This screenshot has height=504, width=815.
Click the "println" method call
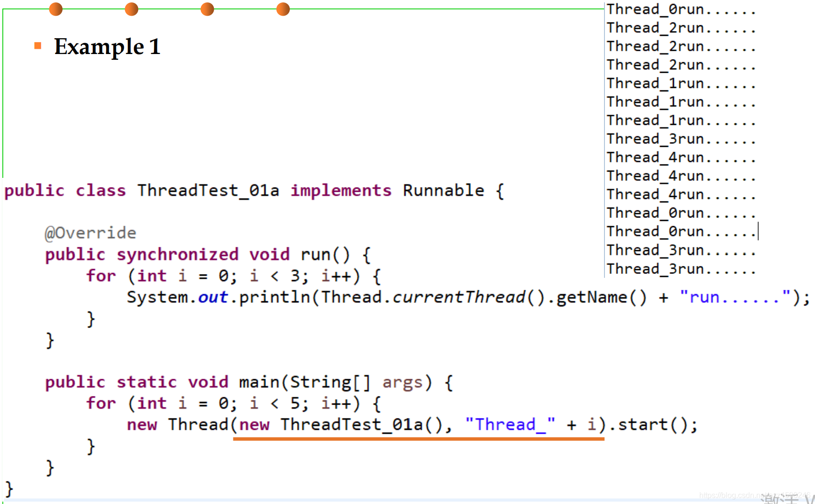tap(275, 297)
